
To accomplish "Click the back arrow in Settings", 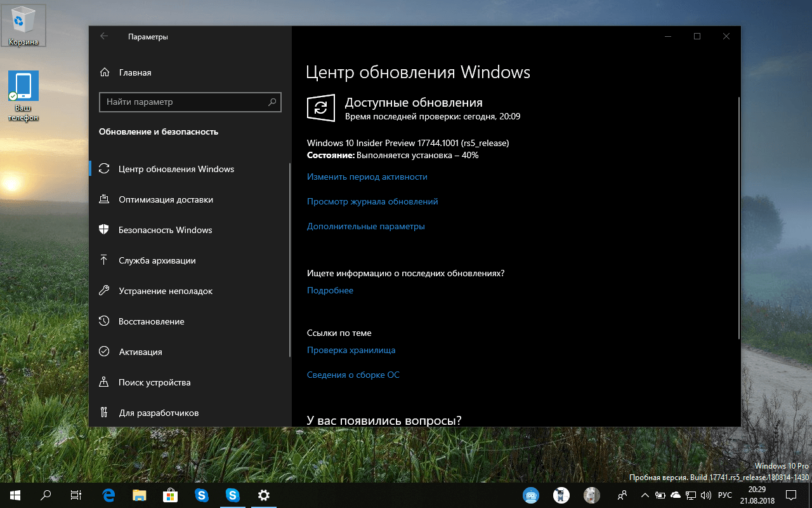I will pyautogui.click(x=103, y=36).
